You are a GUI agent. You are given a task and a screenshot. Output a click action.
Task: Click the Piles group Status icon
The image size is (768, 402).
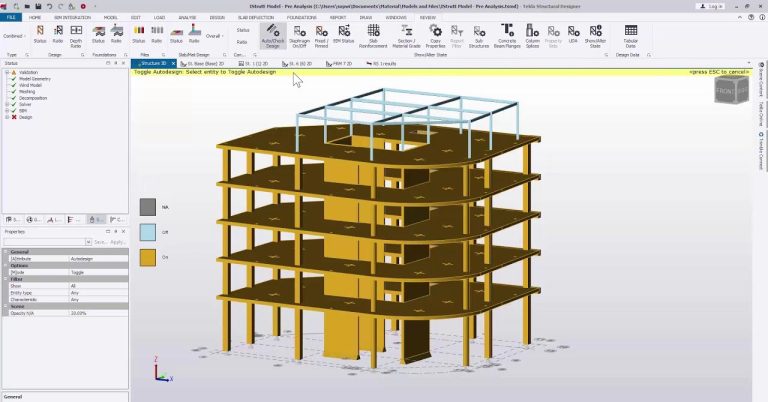tap(139, 34)
